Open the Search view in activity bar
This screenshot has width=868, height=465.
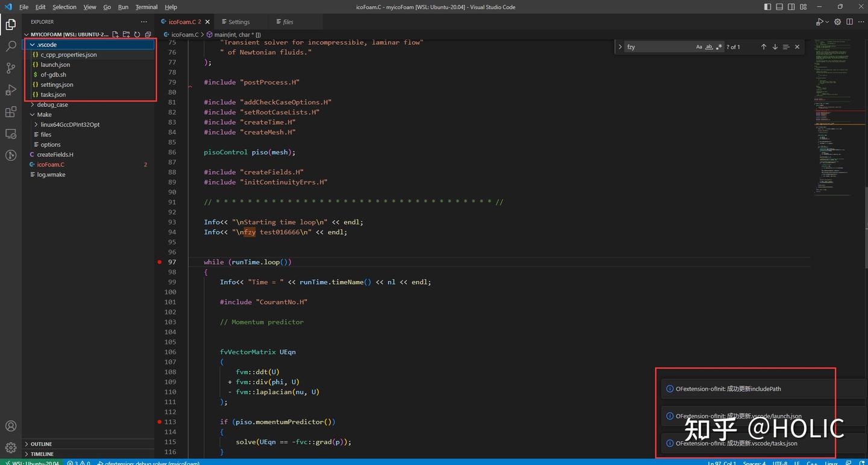tap(11, 46)
